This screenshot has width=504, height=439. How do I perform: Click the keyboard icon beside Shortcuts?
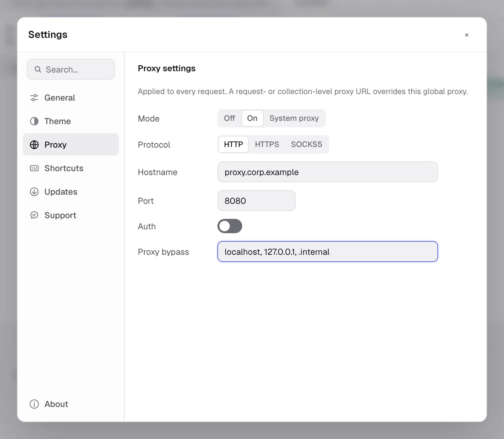(x=34, y=168)
